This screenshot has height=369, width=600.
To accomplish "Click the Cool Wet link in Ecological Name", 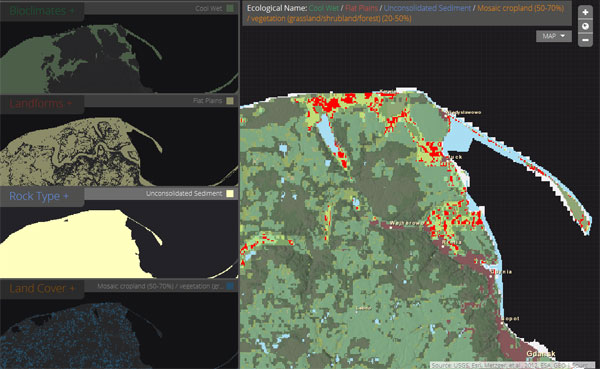I will (324, 8).
